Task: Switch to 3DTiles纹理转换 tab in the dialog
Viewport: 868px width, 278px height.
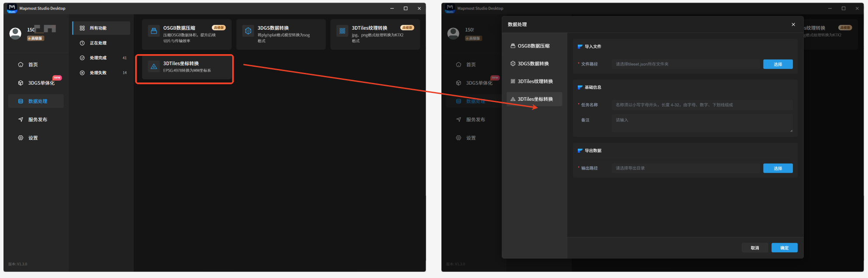Action: pyautogui.click(x=534, y=81)
